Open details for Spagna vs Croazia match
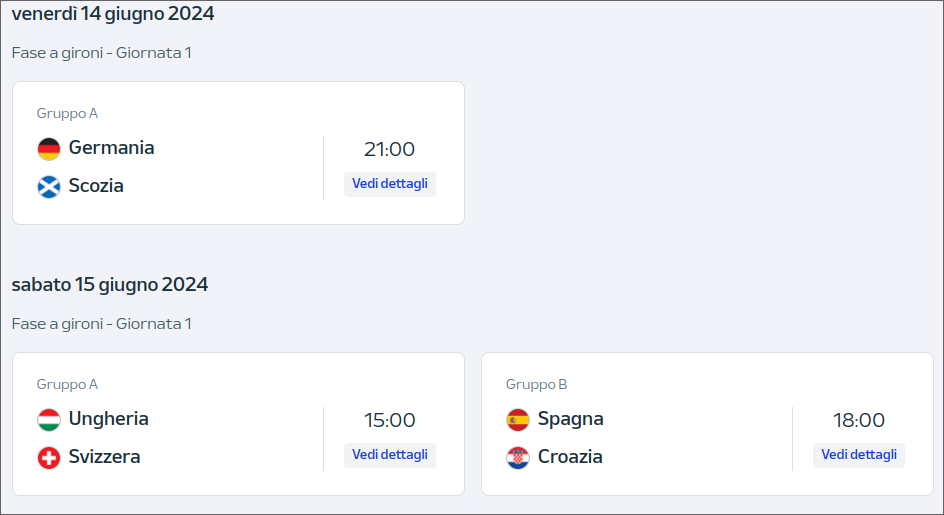The image size is (944, 515). tap(859, 455)
